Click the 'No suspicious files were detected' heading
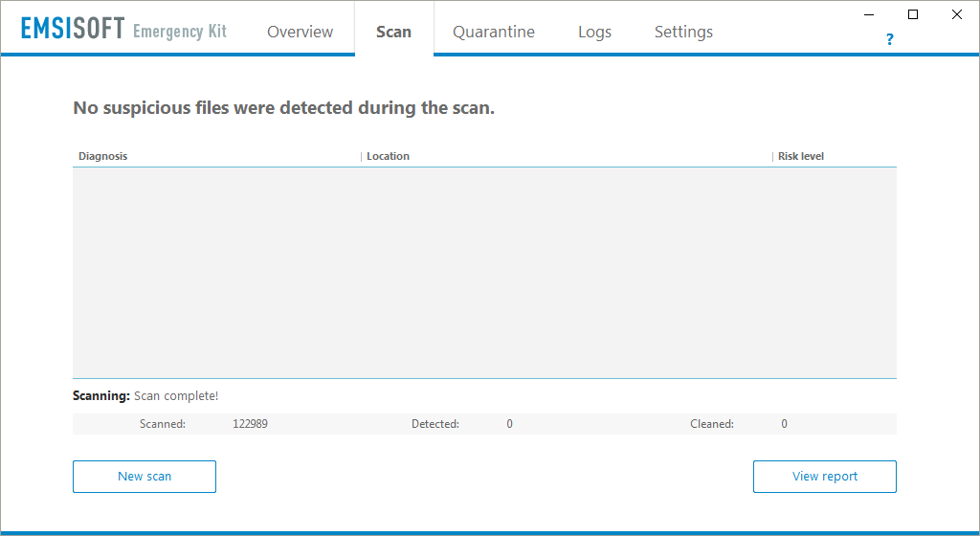This screenshot has width=980, height=536. (x=283, y=108)
